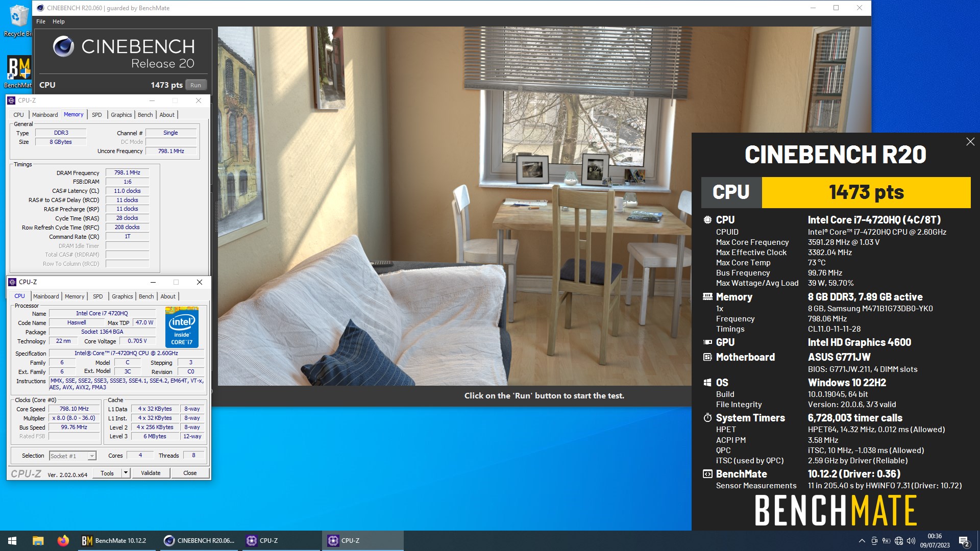The width and height of the screenshot is (980, 551).
Task: Click the DRAM Frequency 798.1 MHz value
Action: (127, 173)
